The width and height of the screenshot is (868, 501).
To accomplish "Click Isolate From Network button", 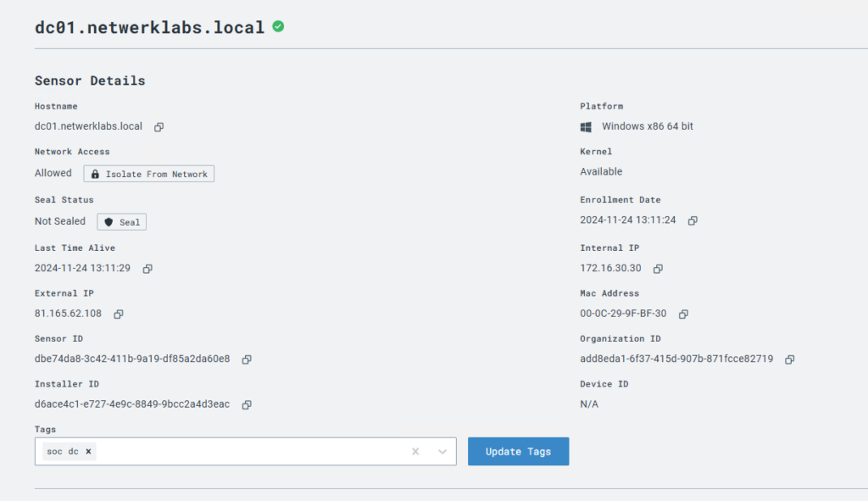I will pos(149,174).
